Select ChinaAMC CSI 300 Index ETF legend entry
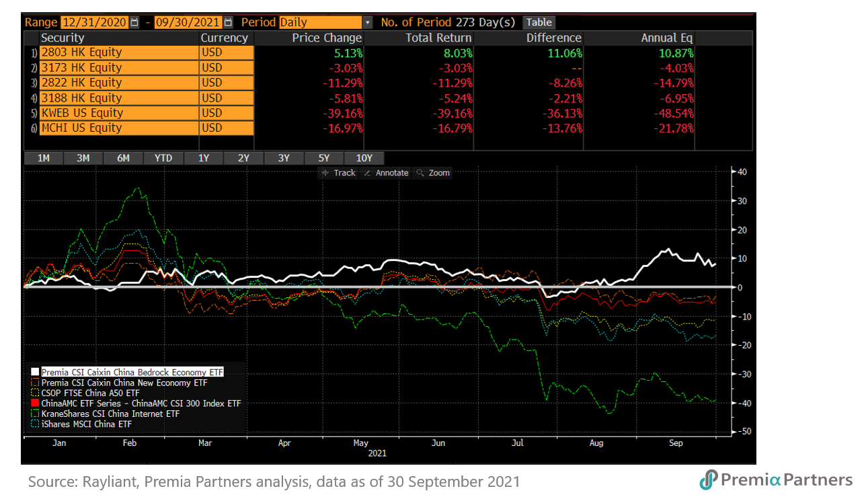This screenshot has width=868, height=499. click(141, 404)
